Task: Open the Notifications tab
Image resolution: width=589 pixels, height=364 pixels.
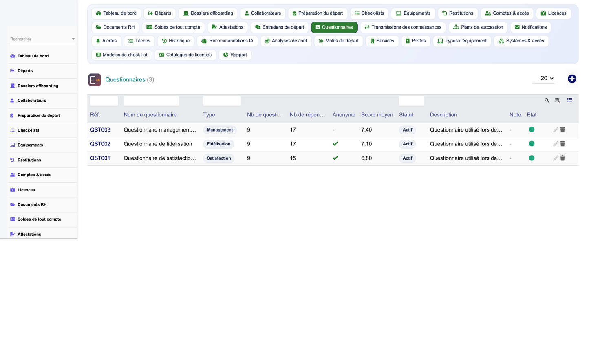Action: 531,27
